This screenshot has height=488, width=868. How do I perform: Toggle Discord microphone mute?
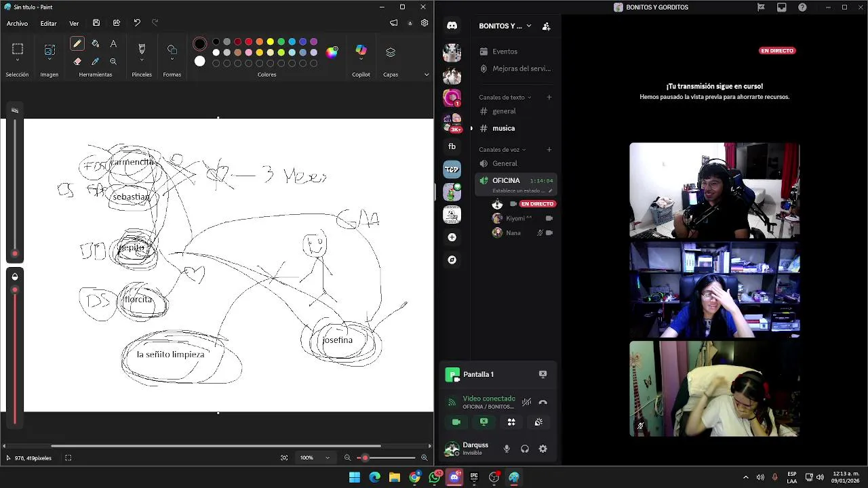pos(507,449)
